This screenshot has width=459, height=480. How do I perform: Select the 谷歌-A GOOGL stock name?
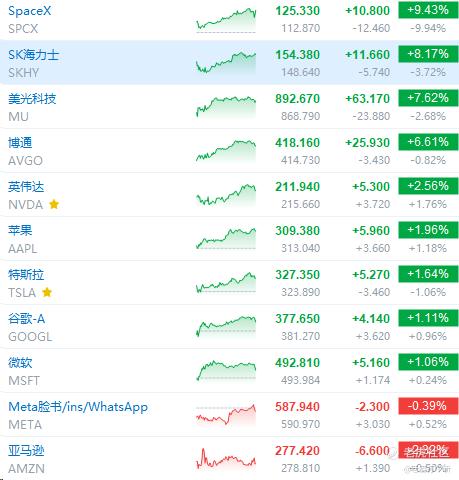click(x=26, y=319)
